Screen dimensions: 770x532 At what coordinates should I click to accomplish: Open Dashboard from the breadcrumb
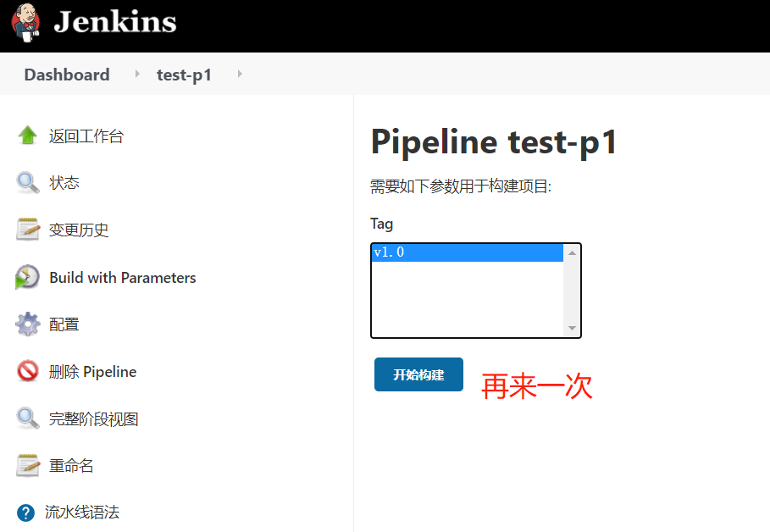point(67,75)
